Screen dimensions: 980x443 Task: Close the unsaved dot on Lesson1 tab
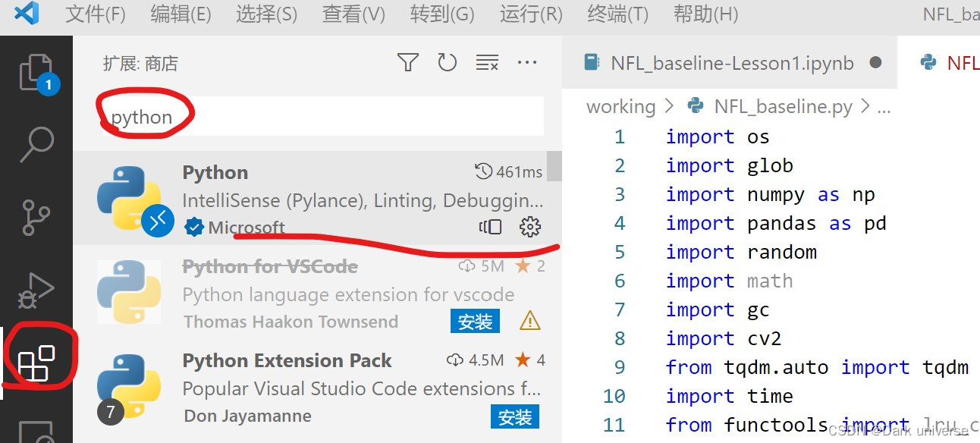pyautogui.click(x=875, y=62)
